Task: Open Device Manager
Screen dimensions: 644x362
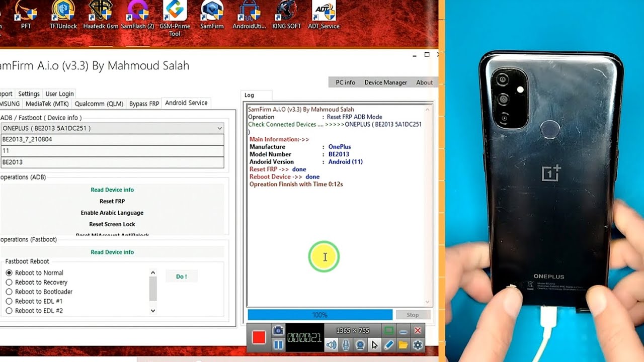Action: coord(386,82)
